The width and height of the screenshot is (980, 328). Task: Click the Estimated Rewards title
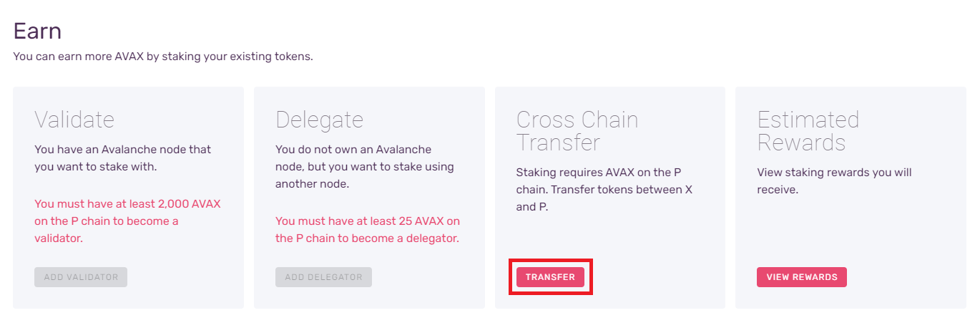coord(808,131)
